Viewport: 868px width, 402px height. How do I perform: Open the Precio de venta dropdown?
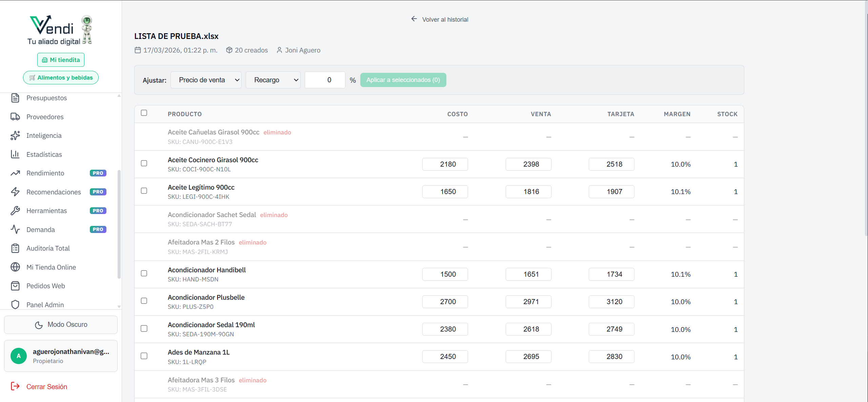pyautogui.click(x=206, y=80)
